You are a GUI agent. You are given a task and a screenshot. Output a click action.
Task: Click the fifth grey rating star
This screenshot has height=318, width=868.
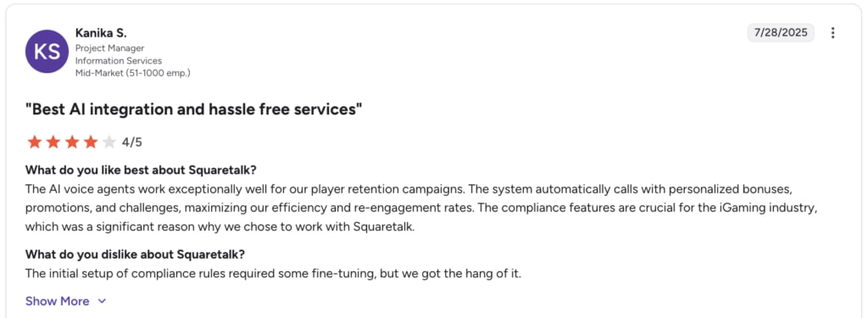coord(109,142)
